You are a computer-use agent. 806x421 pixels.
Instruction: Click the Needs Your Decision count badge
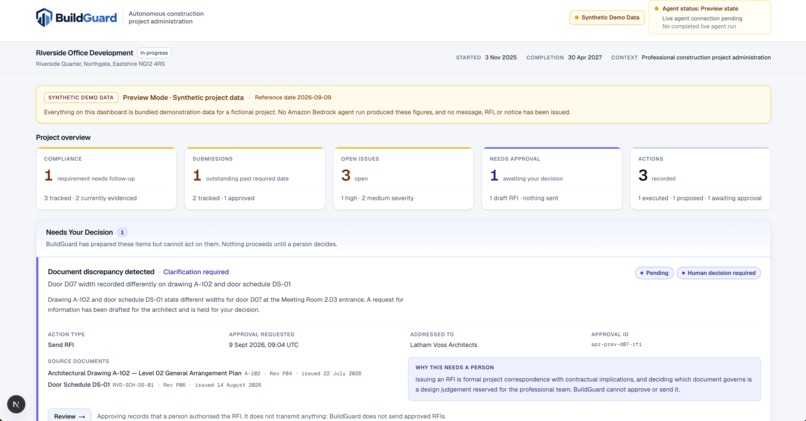tap(122, 232)
